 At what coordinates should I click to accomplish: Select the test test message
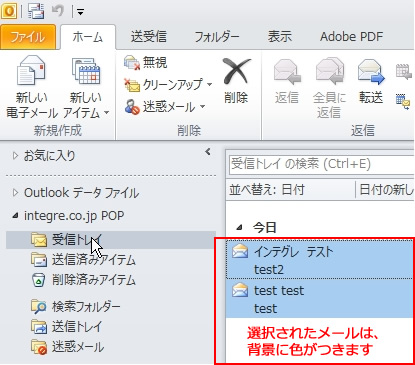[x=319, y=299]
